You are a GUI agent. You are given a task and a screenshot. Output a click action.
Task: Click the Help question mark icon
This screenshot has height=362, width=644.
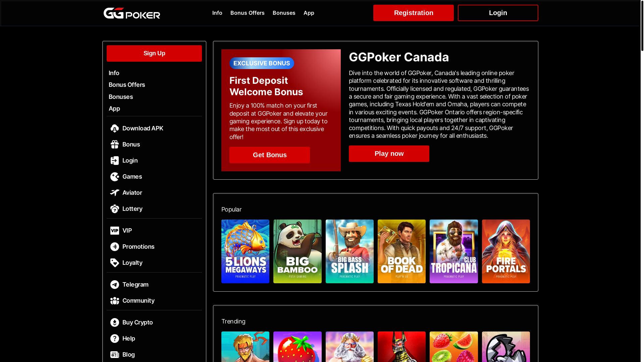(115, 339)
